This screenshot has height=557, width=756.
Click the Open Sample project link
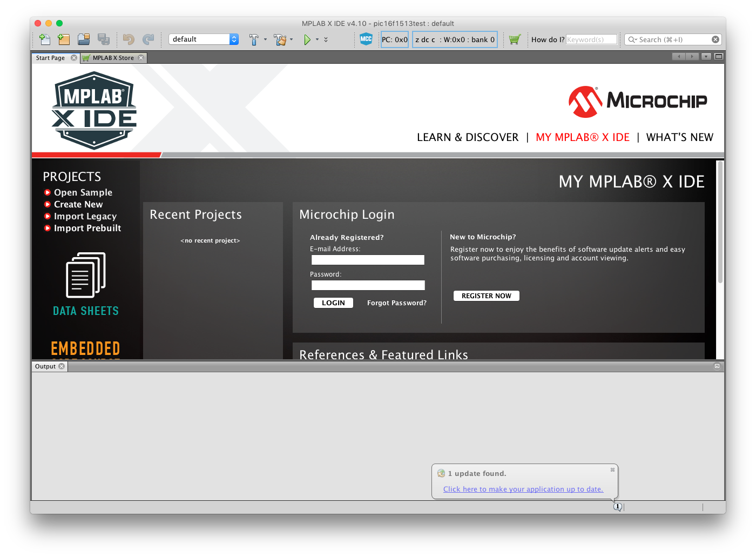click(x=83, y=192)
